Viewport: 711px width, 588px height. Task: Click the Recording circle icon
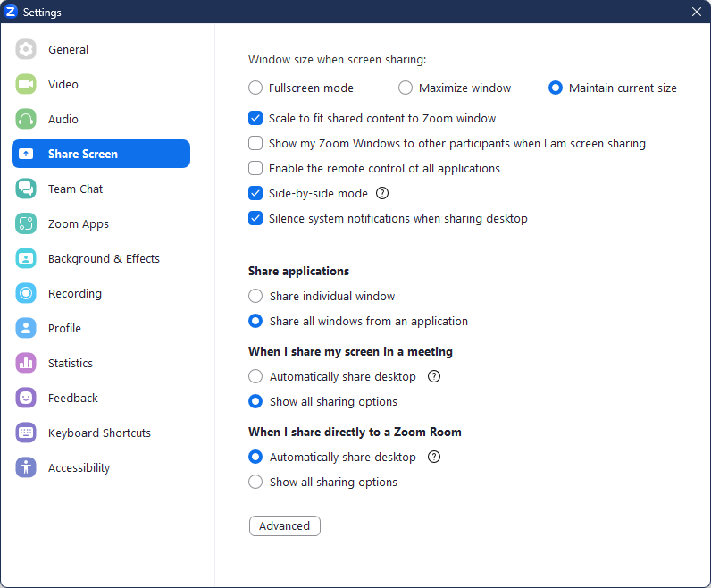click(x=26, y=293)
